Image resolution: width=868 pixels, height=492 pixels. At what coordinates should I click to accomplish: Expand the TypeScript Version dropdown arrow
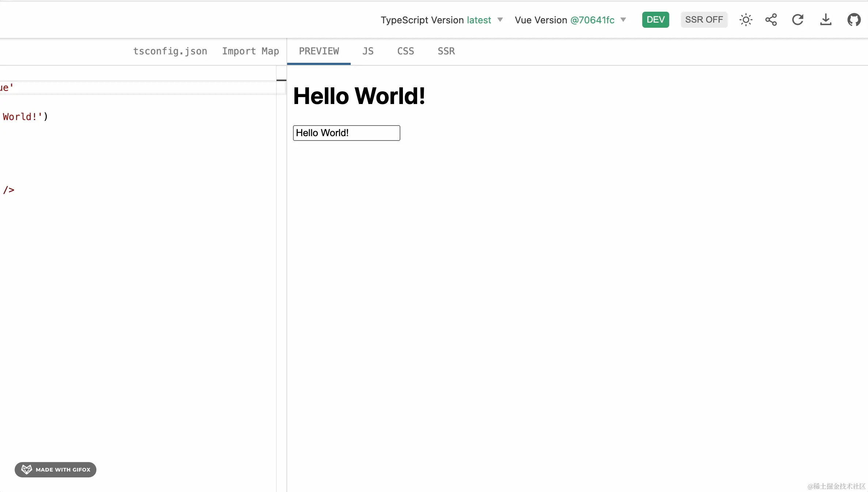tap(500, 20)
